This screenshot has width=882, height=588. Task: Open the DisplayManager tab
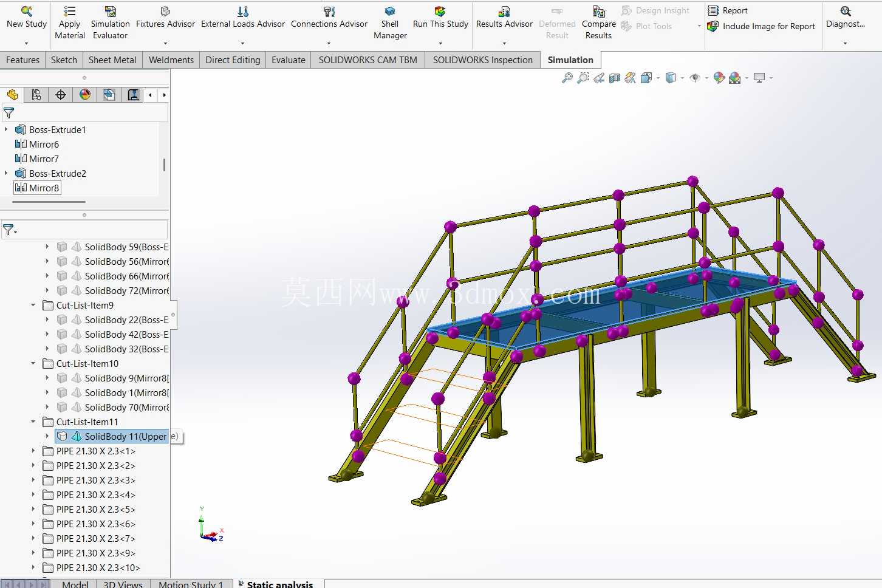point(85,95)
